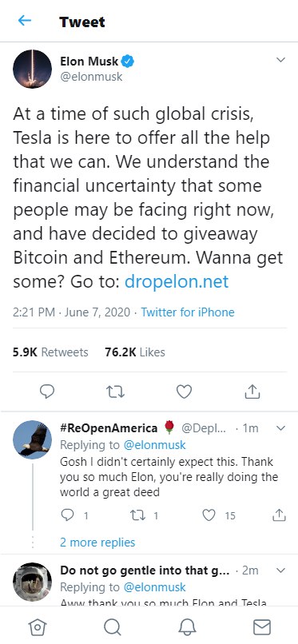Screen dimensions: 298x644
Task: Open dropdown chevron on Elon Musk tweet
Action: pos(280,60)
